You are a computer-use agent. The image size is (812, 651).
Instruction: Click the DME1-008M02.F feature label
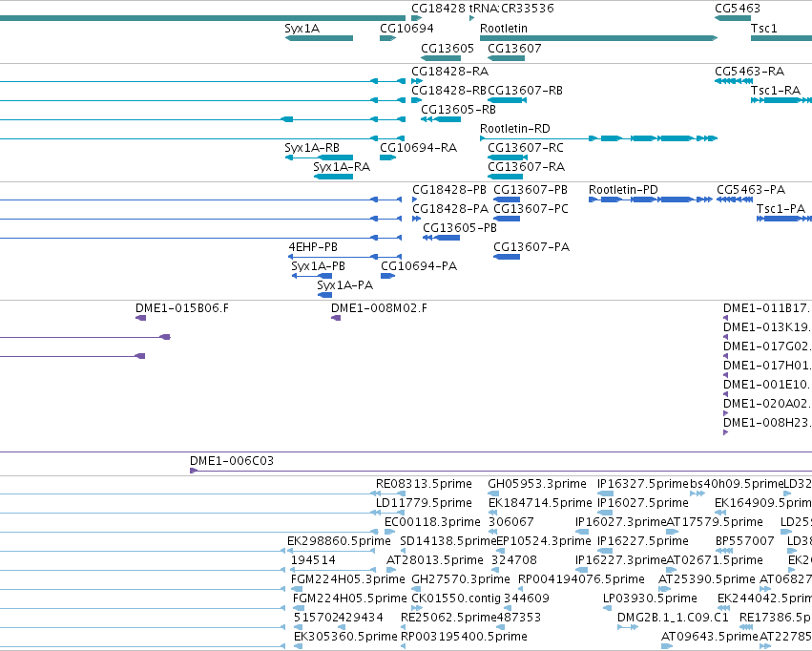click(x=379, y=308)
